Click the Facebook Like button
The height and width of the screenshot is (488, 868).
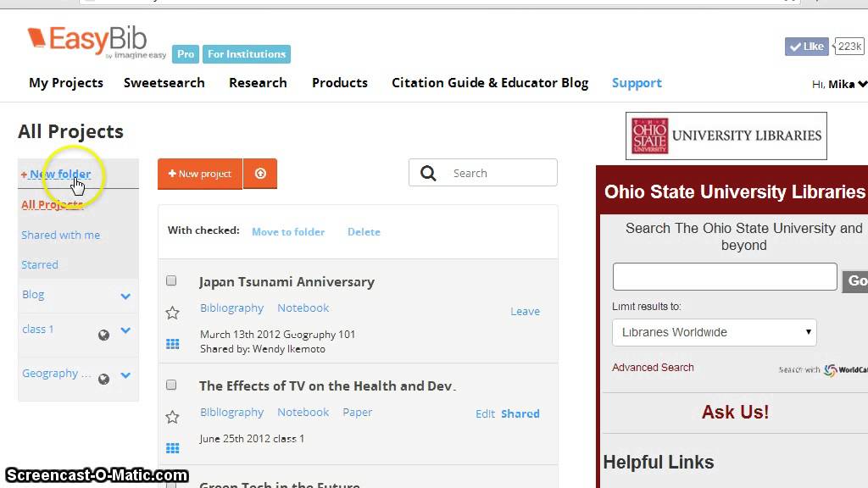[x=806, y=47]
